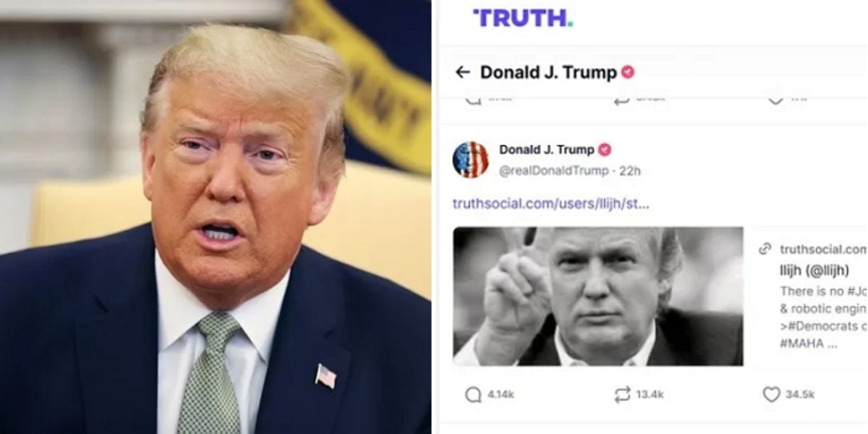
Task: Open the post's 22h timestamp
Action: coord(629,171)
